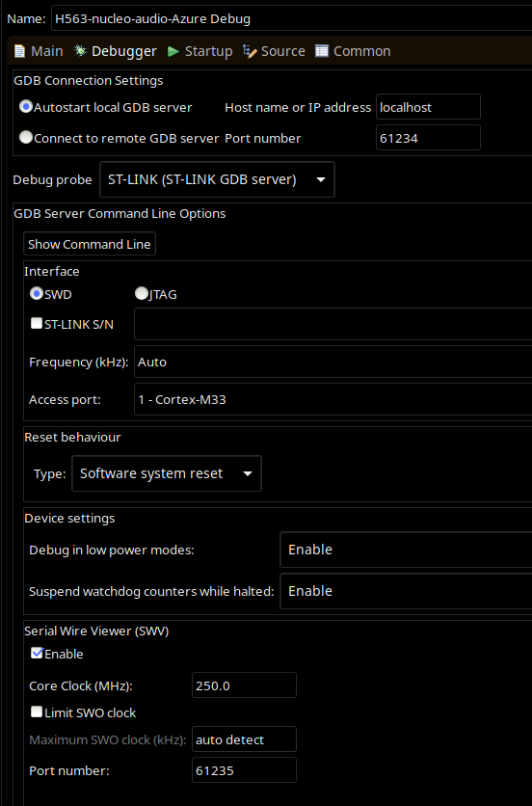Focus the Access port field
532x806 pixels.
(x=333, y=399)
